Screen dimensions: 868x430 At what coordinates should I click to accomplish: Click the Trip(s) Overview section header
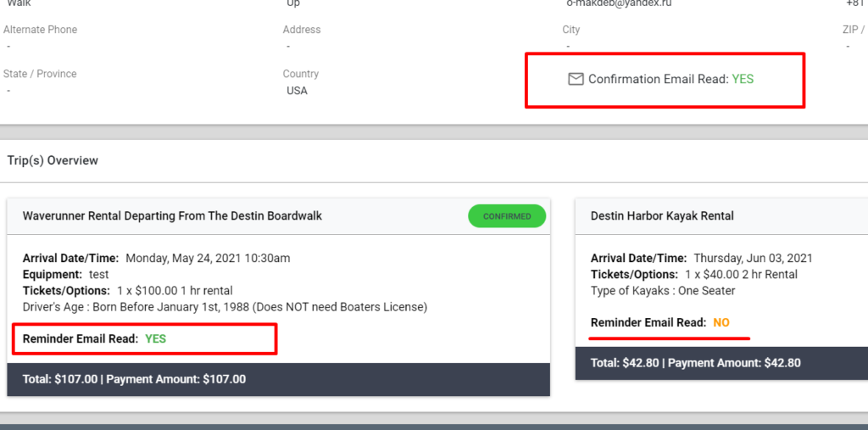click(x=53, y=160)
